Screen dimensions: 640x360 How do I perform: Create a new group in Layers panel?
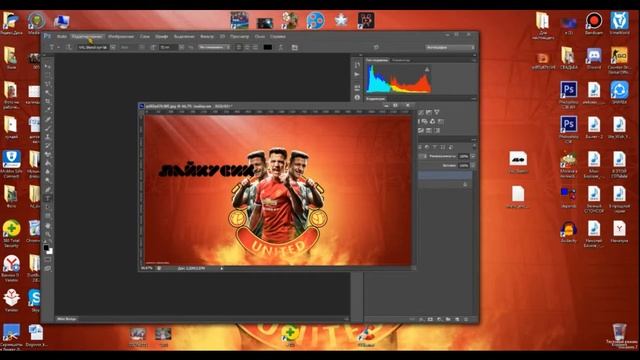[x=448, y=319]
